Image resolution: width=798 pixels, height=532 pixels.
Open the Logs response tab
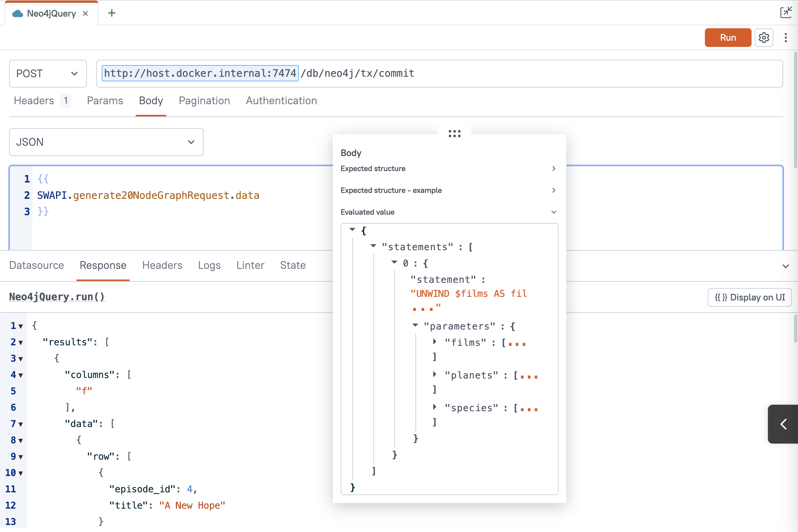point(209,265)
